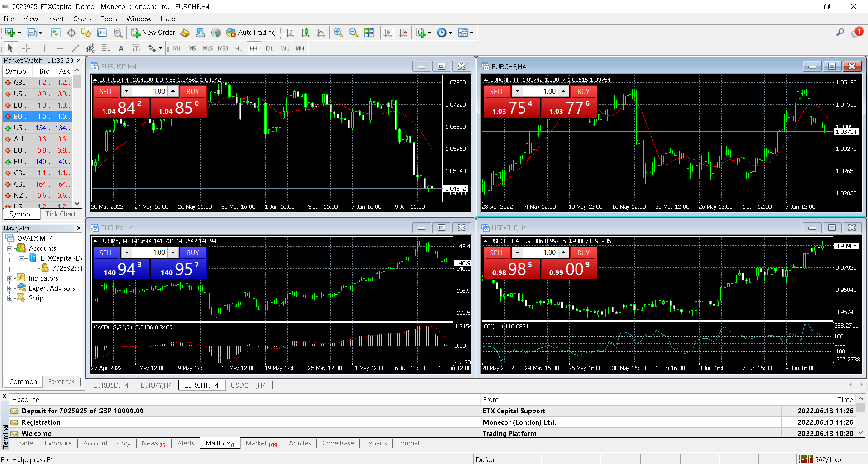
Task: Zoom in on the chart
Action: 338,33
